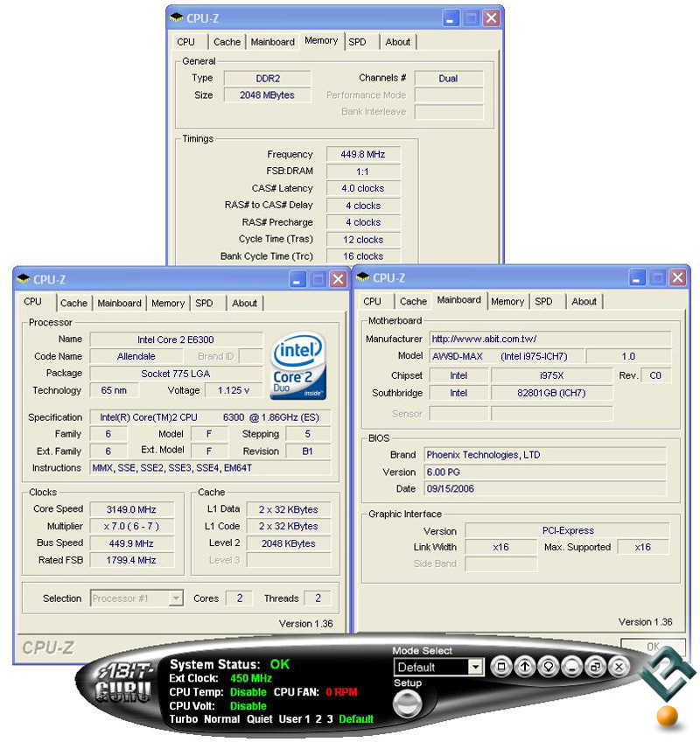Screen dimensions: 700x742
Task: Select the green Default mode in Abit Guru
Action: pos(356,719)
